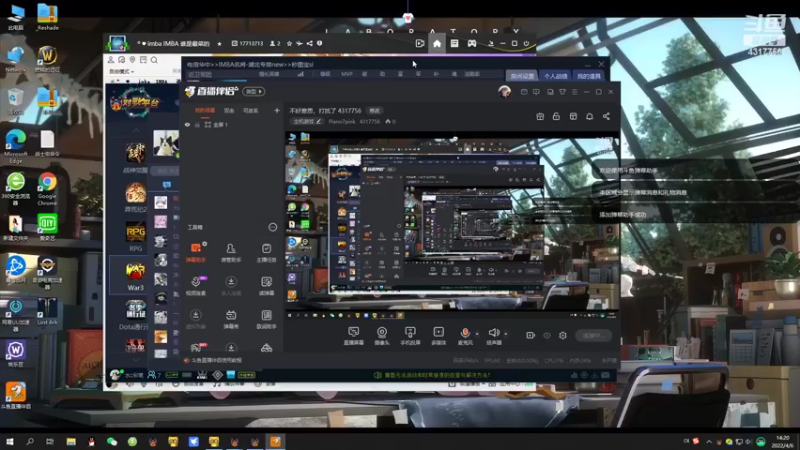
Task: Open the funnel filter icon in stream titlebar
Action: coord(562,92)
